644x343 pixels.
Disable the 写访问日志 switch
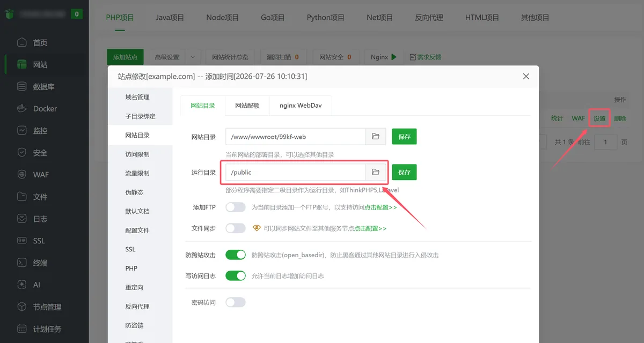pos(236,275)
